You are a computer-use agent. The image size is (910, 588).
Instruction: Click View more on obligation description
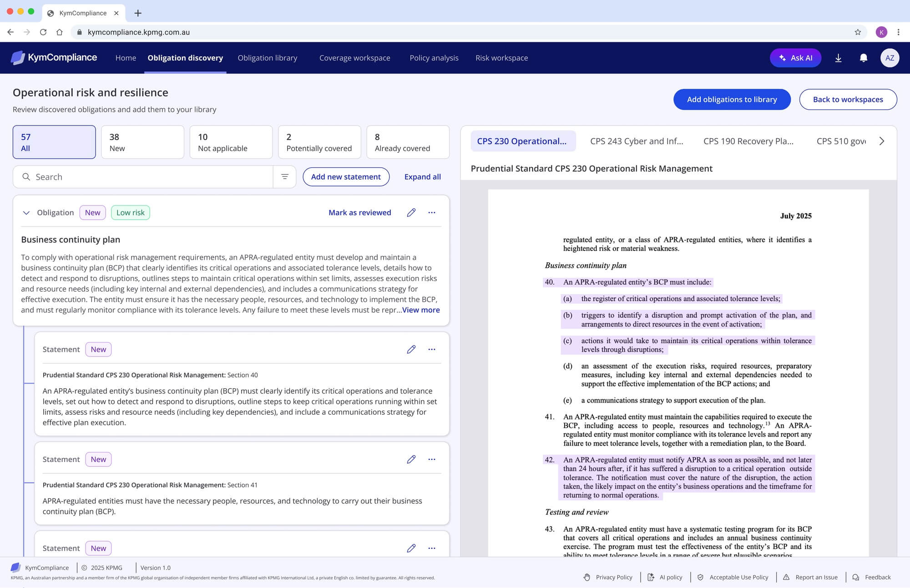[421, 310]
